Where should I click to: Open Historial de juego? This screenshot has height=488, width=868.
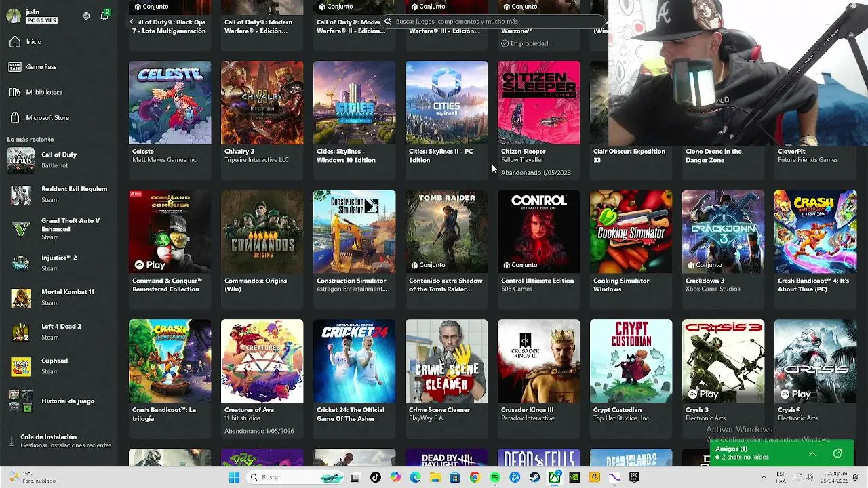[58, 401]
